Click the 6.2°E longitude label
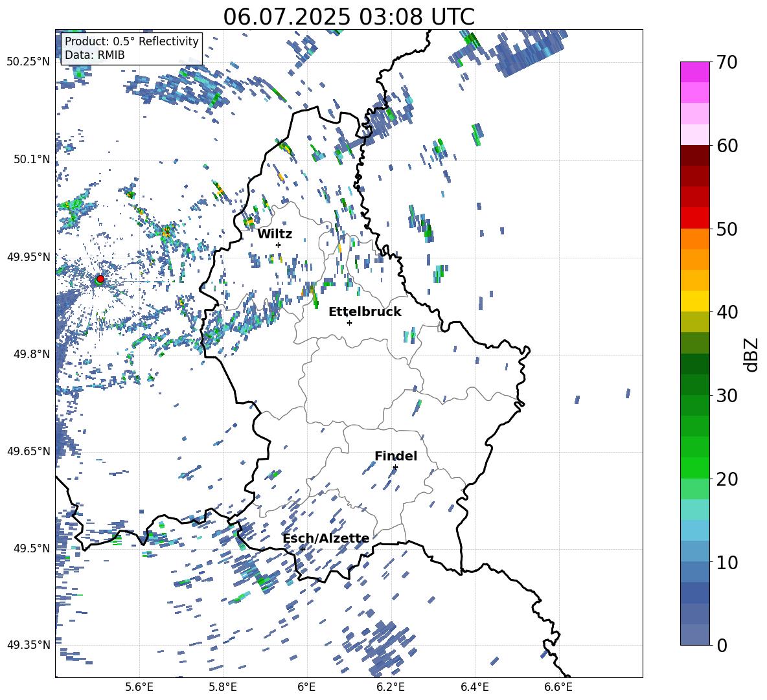The height and width of the screenshot is (700, 767). pos(391,687)
